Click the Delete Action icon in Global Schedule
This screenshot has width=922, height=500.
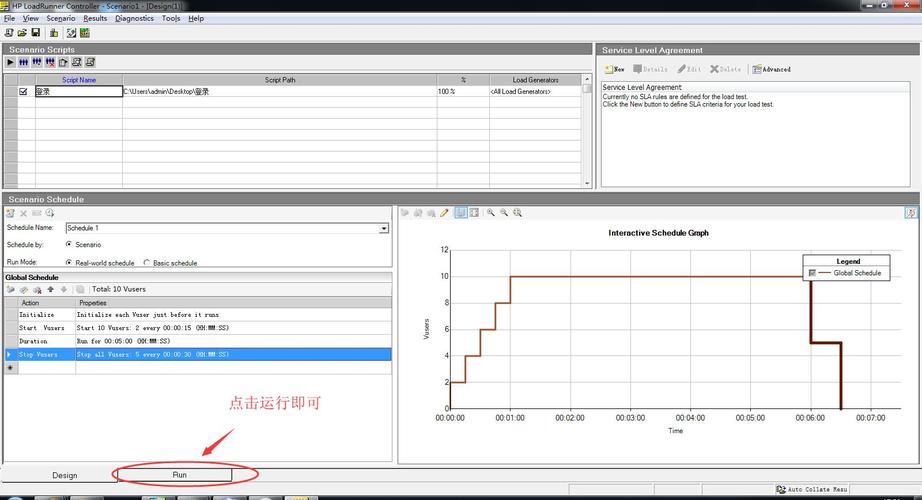(x=37, y=289)
